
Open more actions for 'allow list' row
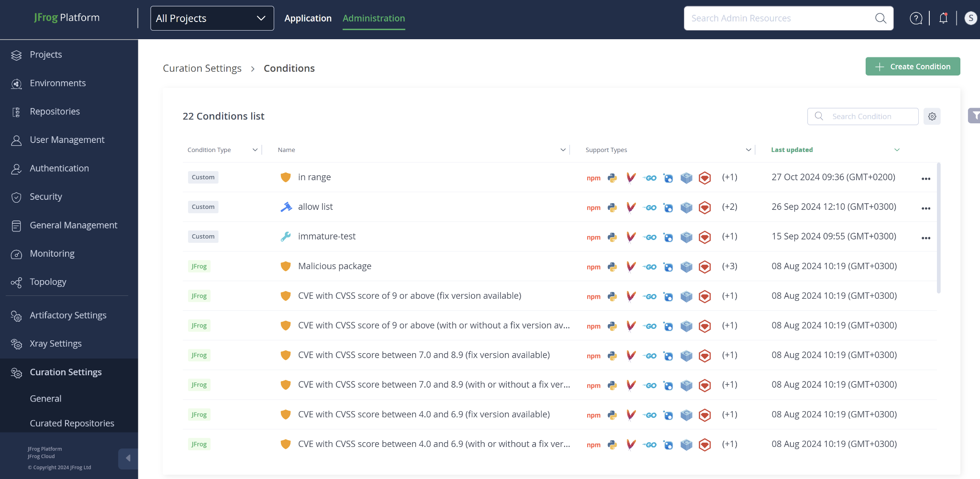click(926, 208)
